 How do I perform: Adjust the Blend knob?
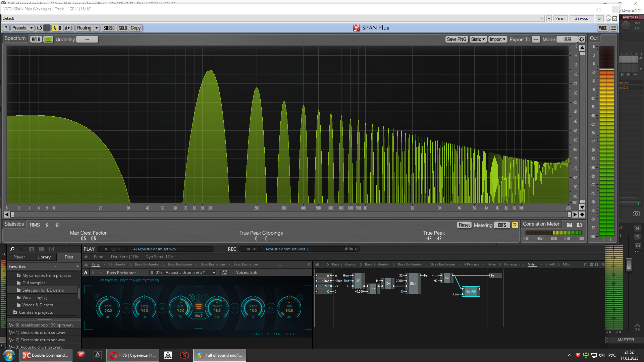coord(253,307)
